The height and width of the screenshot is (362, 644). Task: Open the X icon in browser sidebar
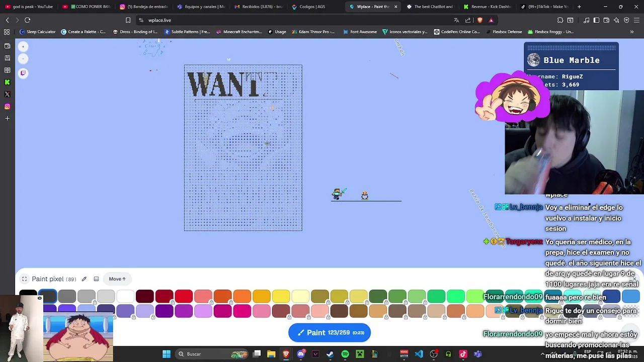(7, 94)
